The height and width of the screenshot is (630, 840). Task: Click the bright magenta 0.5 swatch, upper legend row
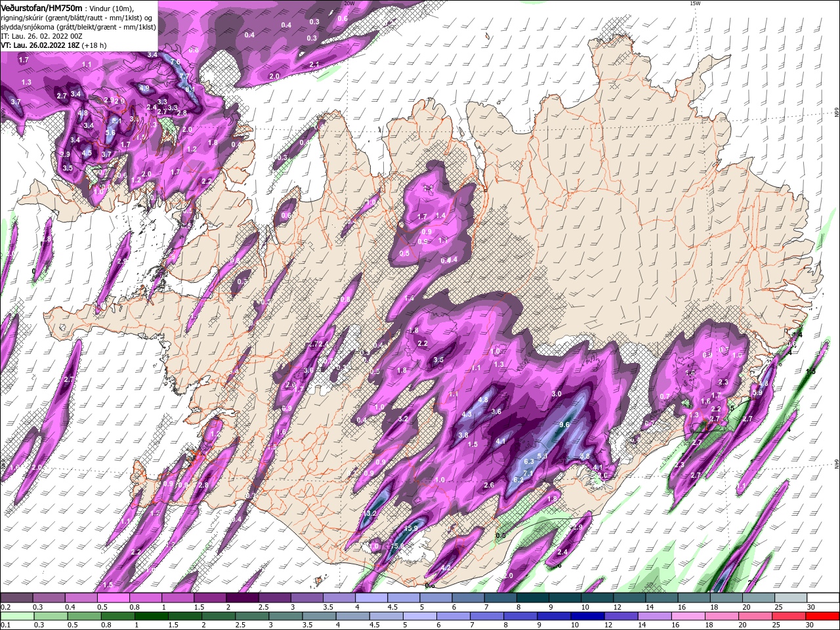coord(113,598)
